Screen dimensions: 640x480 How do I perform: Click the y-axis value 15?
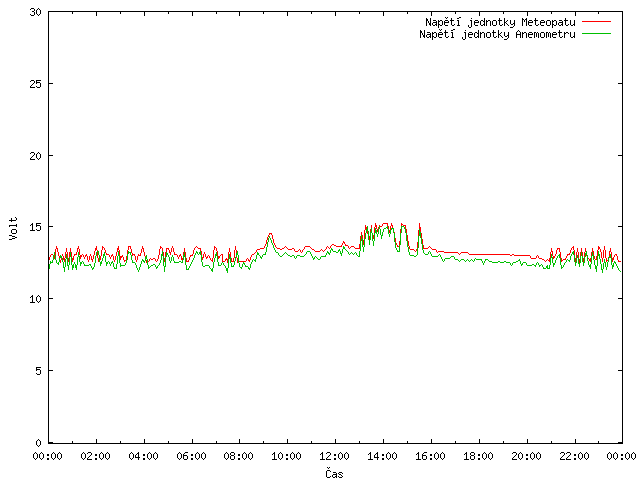click(36, 227)
